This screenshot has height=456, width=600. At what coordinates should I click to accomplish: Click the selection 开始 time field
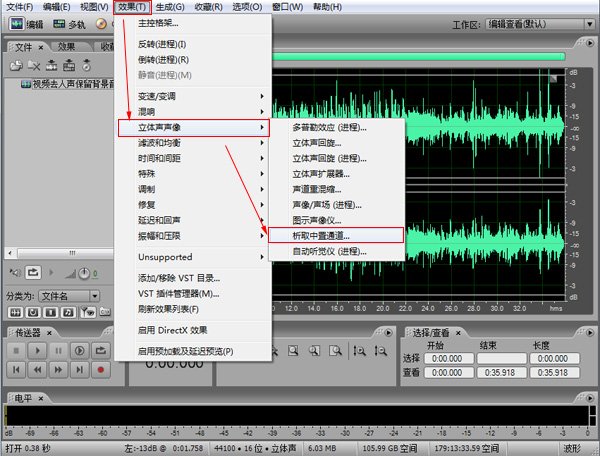449,358
